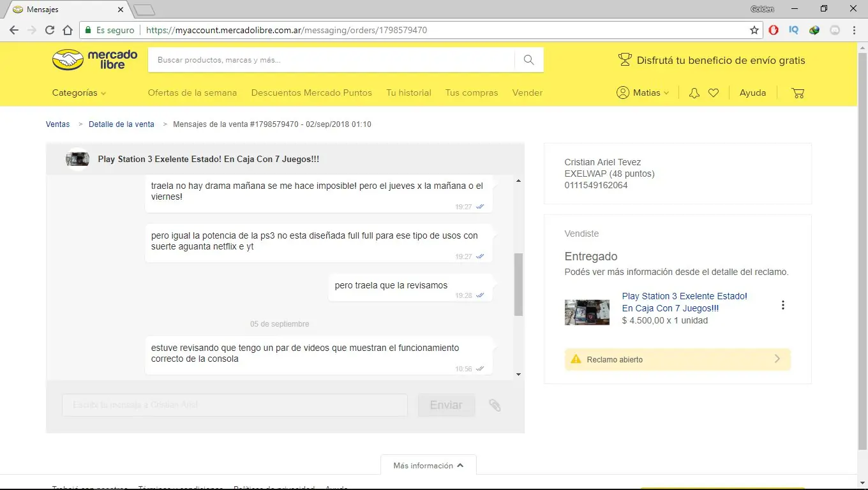This screenshot has width=868, height=490.
Task: Click the IQ extension icon
Action: click(x=794, y=30)
